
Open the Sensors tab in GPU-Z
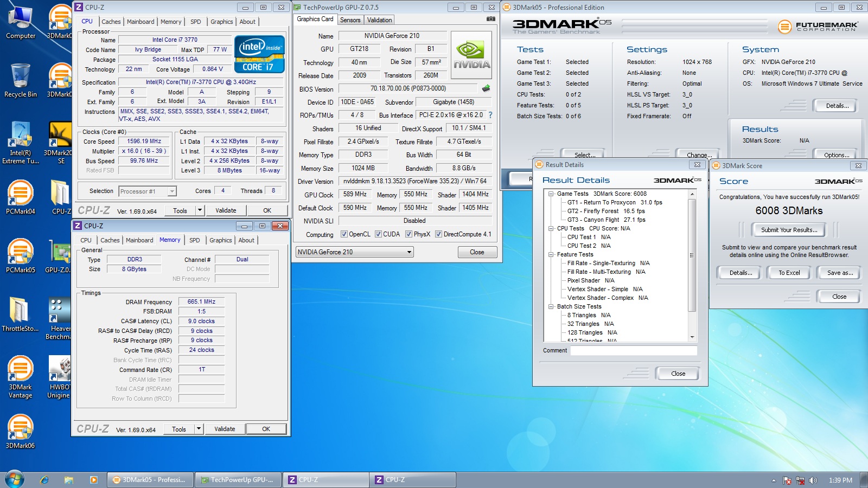point(350,20)
